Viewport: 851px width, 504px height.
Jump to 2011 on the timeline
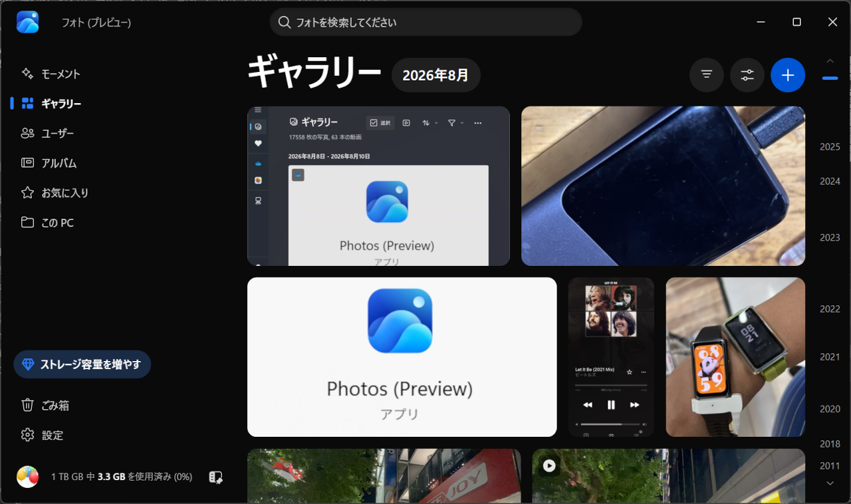(830, 466)
